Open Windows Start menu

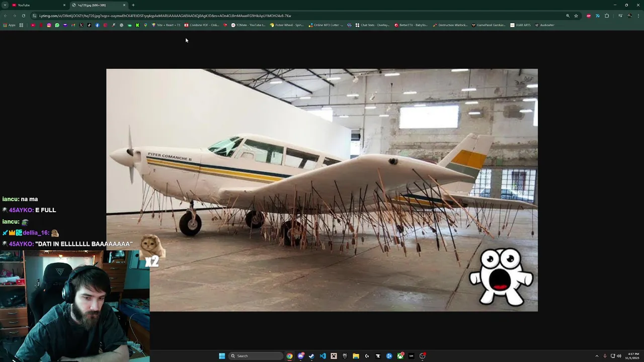click(222, 356)
